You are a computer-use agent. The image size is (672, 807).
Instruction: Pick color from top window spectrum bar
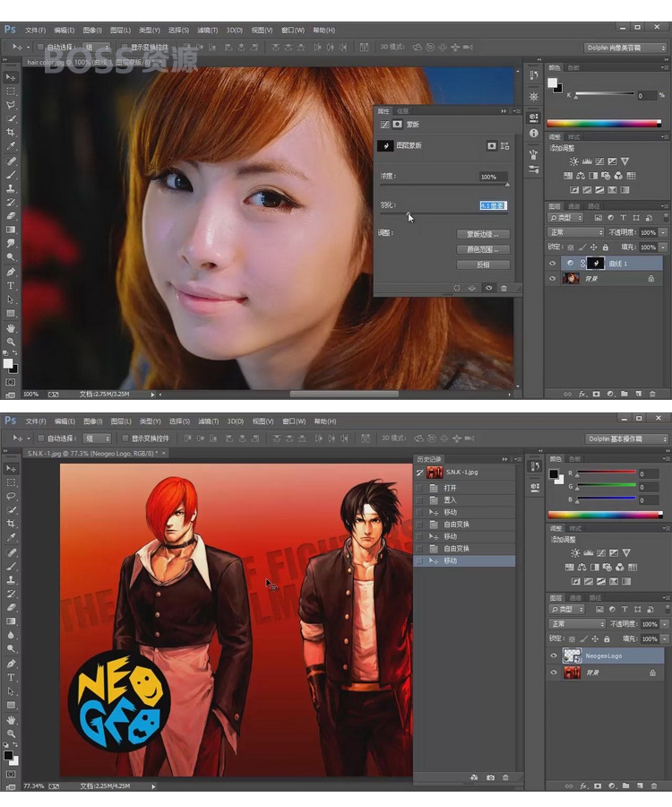(604, 124)
